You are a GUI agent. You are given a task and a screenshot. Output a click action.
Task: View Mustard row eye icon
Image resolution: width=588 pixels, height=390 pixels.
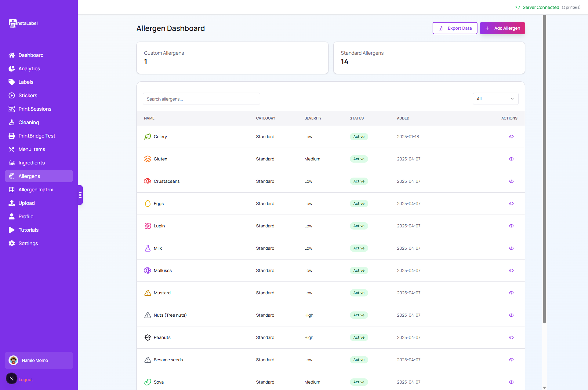pos(511,293)
